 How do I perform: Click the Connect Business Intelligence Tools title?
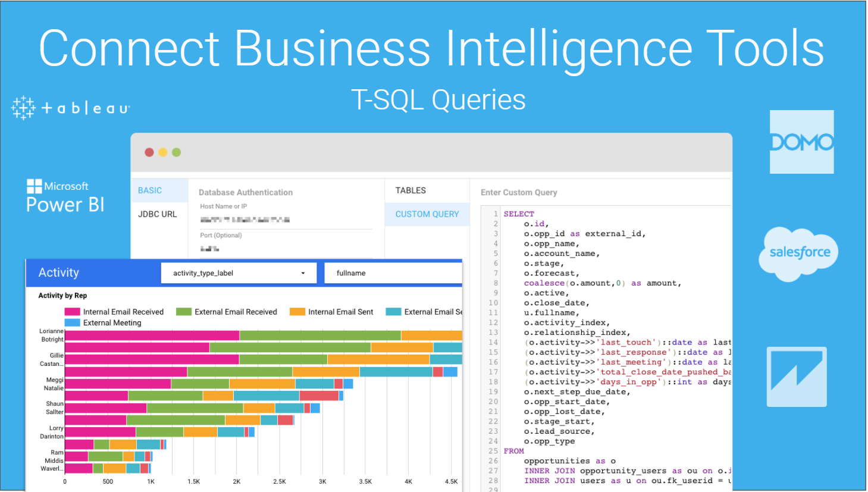pyautogui.click(x=432, y=49)
